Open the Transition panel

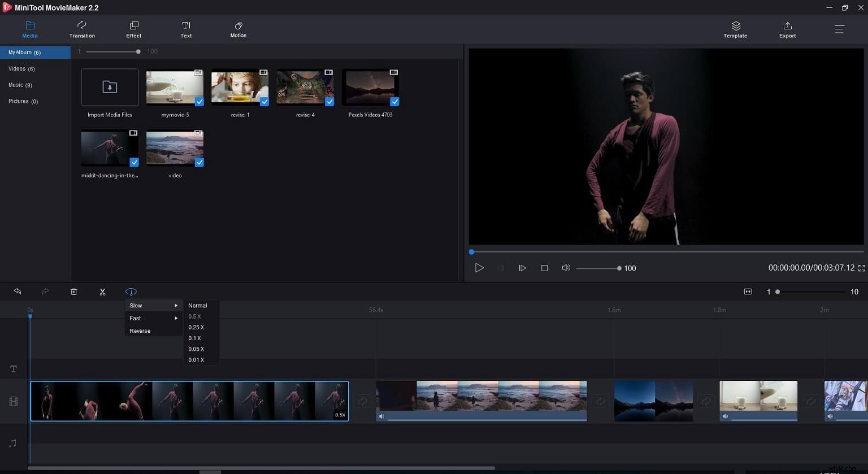click(81, 29)
